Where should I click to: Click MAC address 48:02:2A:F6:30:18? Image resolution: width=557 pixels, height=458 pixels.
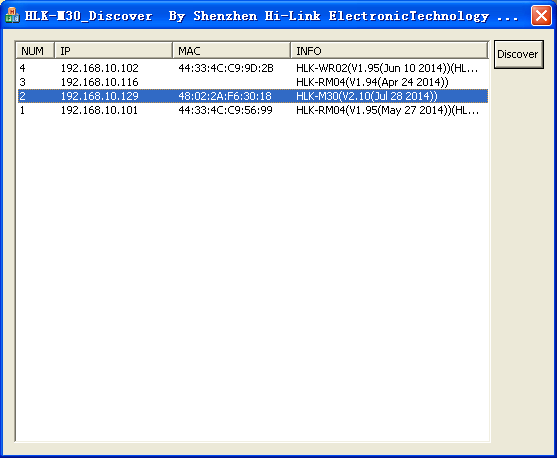coord(225,96)
